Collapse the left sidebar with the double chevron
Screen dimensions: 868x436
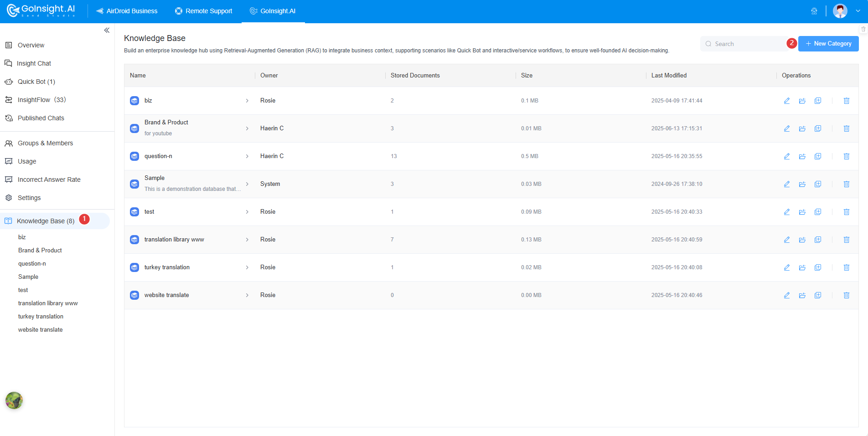[x=107, y=30]
